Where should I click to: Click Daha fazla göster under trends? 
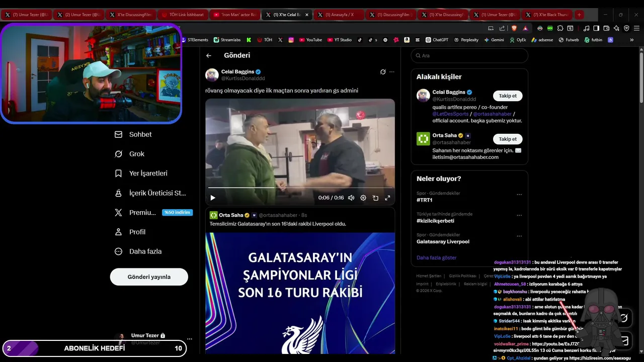point(437,257)
